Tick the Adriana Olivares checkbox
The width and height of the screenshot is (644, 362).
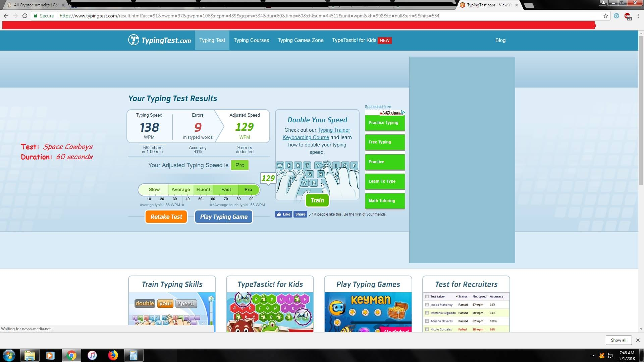[427, 321]
